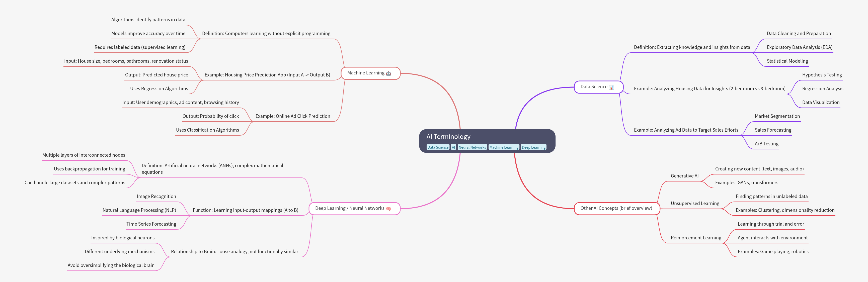Click 'Exploratory Data Analysis (EDA)' leaf
The height and width of the screenshot is (282, 868).
800,47
